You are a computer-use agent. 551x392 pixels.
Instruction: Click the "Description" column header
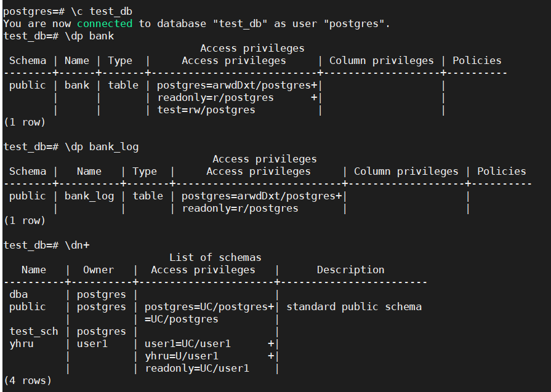350,270
